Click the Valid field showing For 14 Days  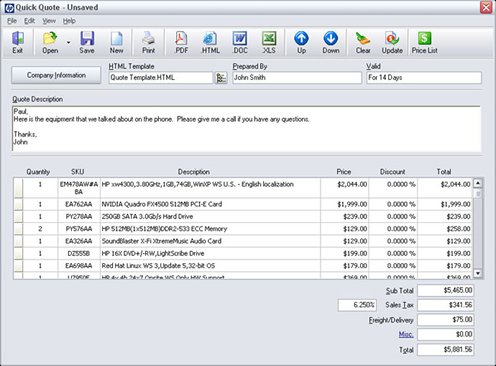click(424, 78)
